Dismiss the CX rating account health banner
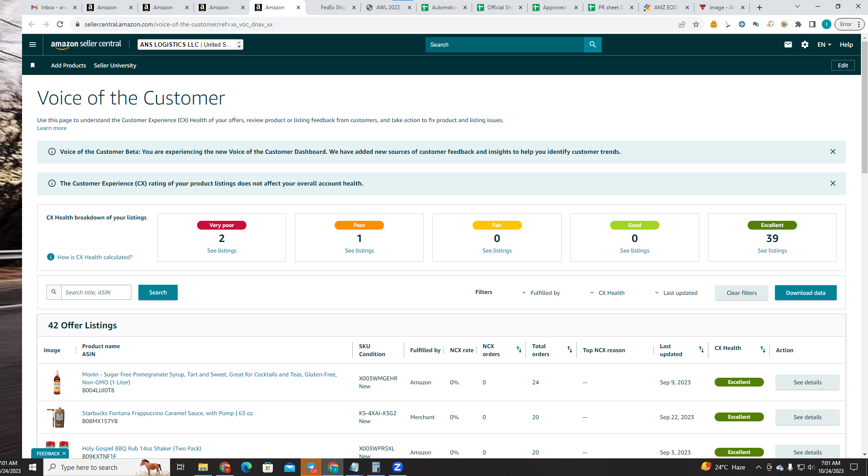 pyautogui.click(x=833, y=183)
